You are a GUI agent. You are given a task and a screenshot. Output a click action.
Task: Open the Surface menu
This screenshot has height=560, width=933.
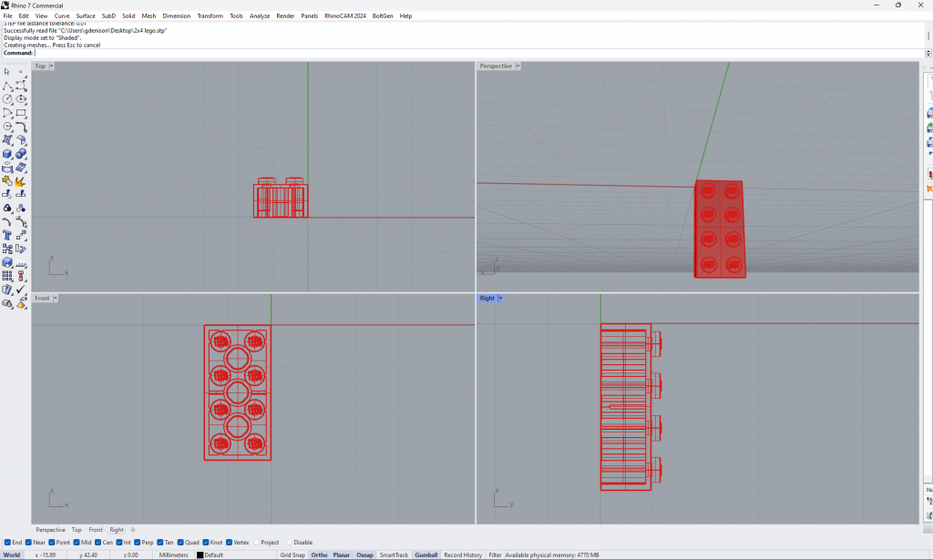point(86,15)
